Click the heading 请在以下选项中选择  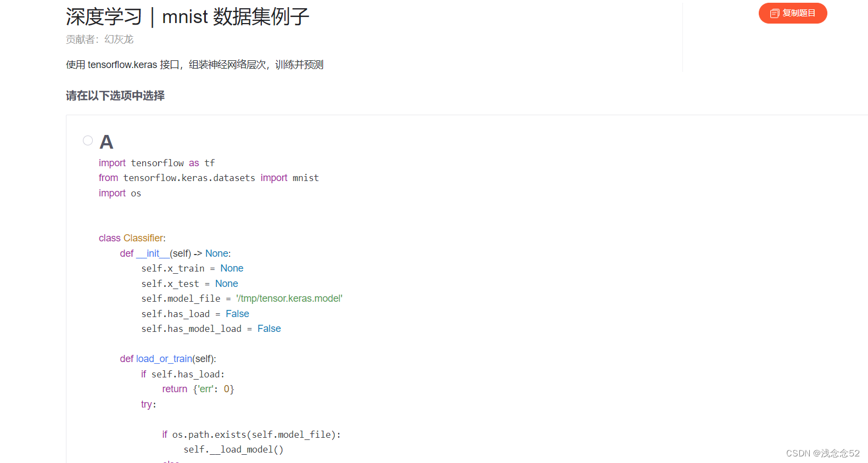(115, 95)
